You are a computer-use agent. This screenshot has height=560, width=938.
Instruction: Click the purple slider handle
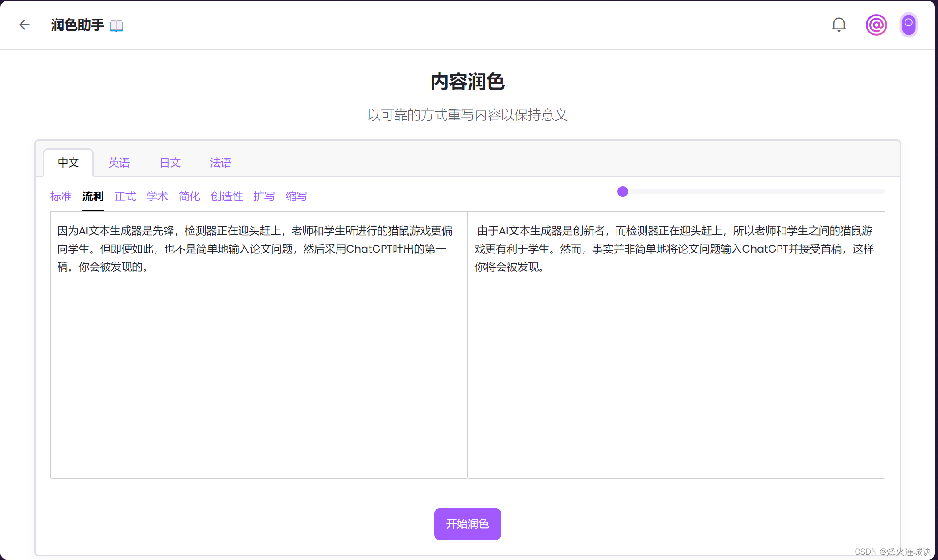pos(623,192)
